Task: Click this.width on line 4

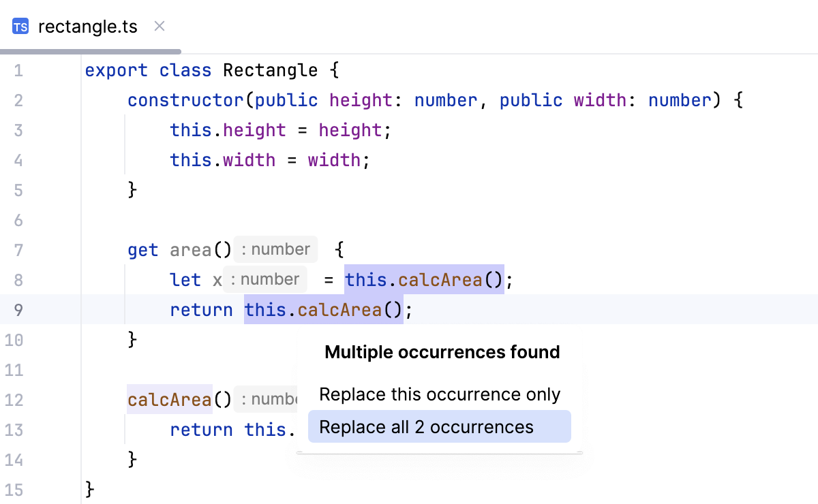Action: (222, 160)
